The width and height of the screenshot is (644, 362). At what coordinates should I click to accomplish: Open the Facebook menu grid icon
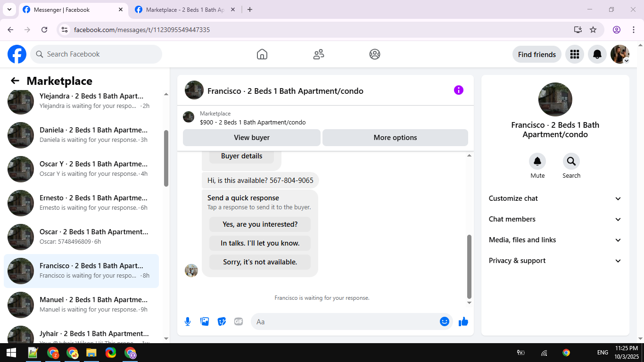[575, 54]
